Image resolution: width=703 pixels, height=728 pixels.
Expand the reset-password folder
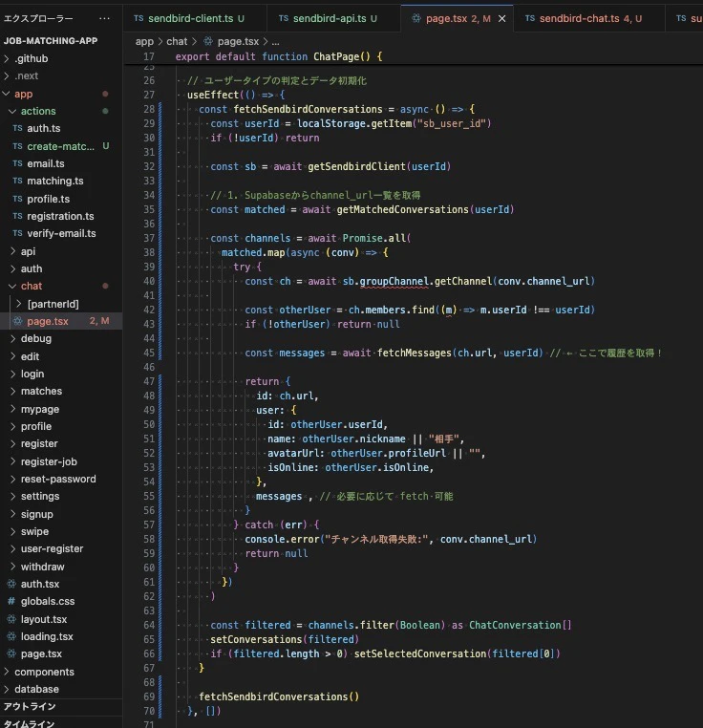tap(61, 479)
